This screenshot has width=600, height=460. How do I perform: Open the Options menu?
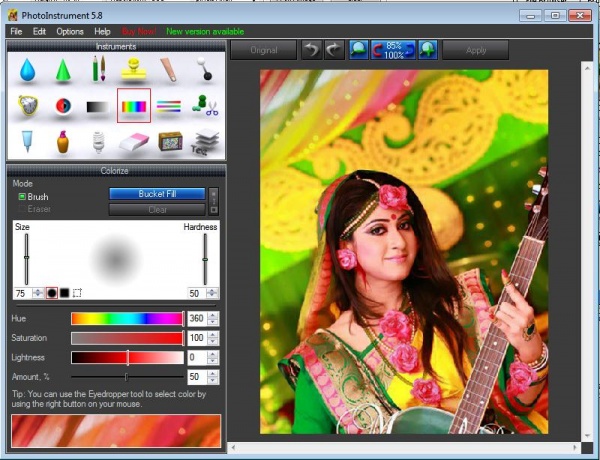(70, 31)
